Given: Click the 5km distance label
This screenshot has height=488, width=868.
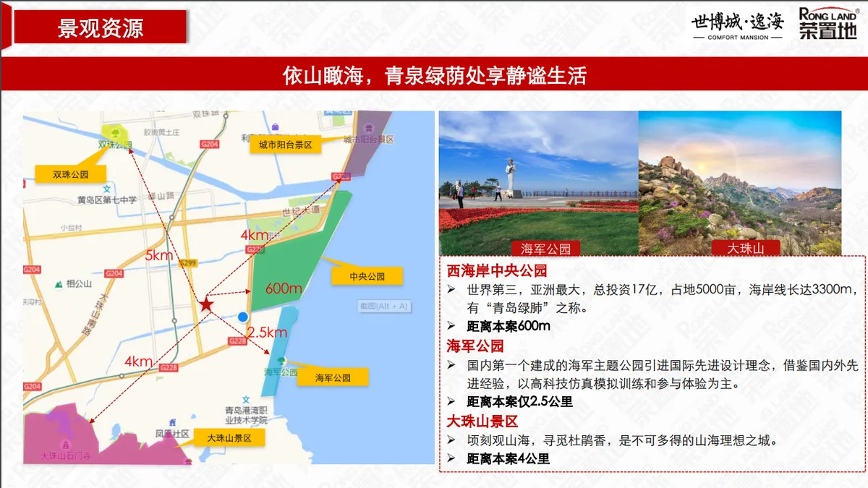Looking at the screenshot, I should [159, 254].
